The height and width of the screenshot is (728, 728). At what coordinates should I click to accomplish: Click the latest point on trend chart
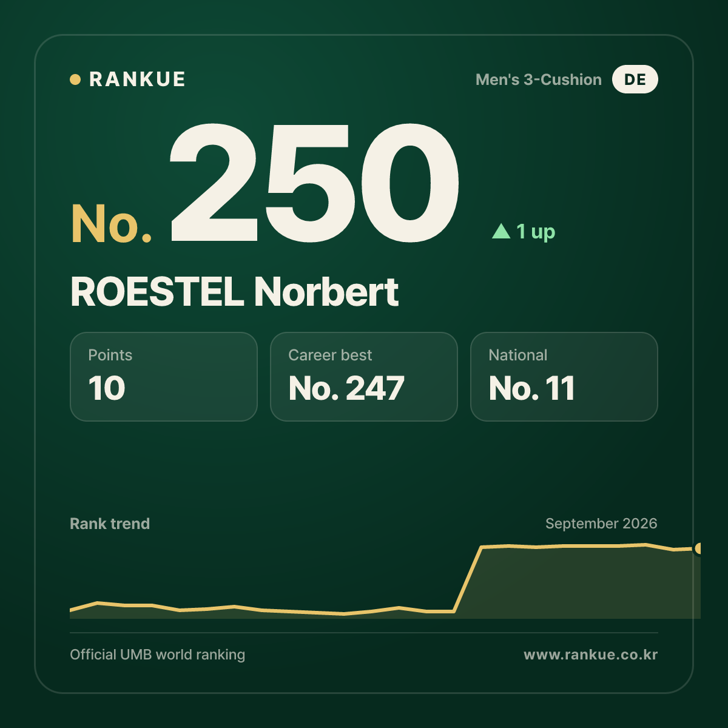click(x=698, y=548)
